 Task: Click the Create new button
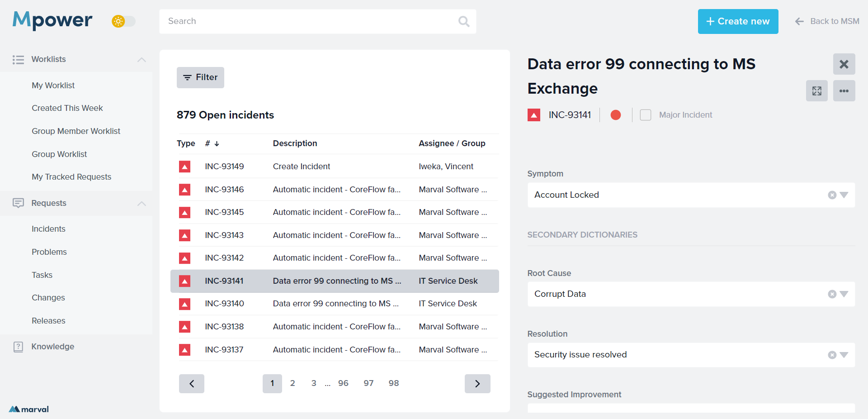[x=738, y=21]
